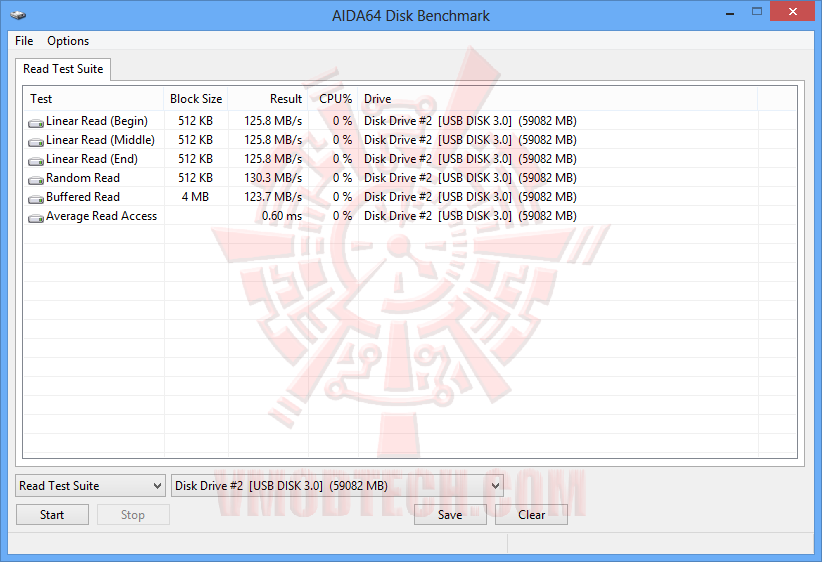Select the Average Read Access row label
Screen dimensions: 822x562
pos(102,216)
